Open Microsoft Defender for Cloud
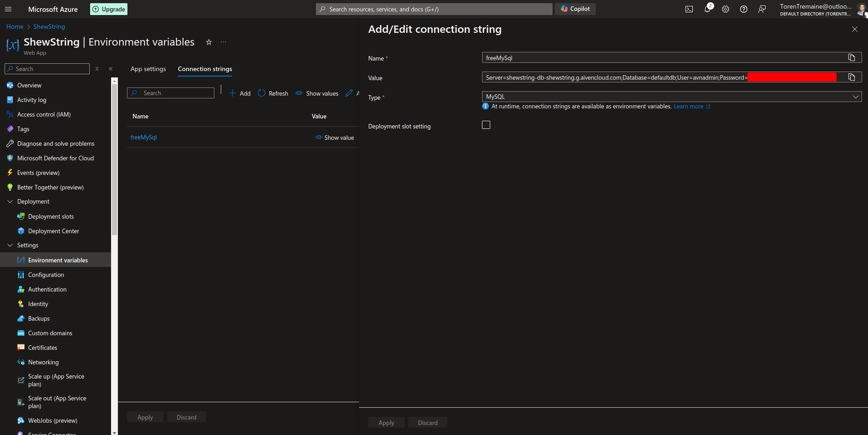Image resolution: width=868 pixels, height=435 pixels. [x=56, y=158]
